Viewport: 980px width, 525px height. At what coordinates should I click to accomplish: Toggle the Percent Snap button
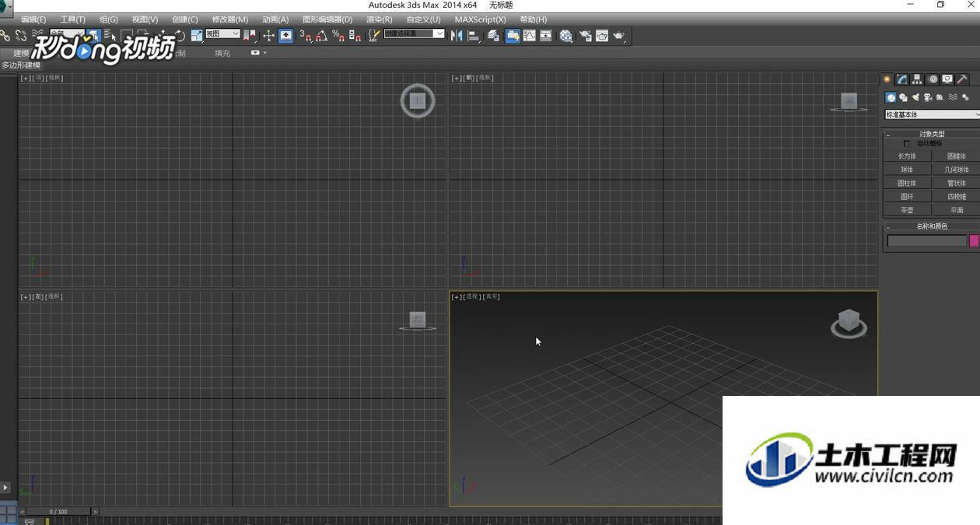click(338, 35)
